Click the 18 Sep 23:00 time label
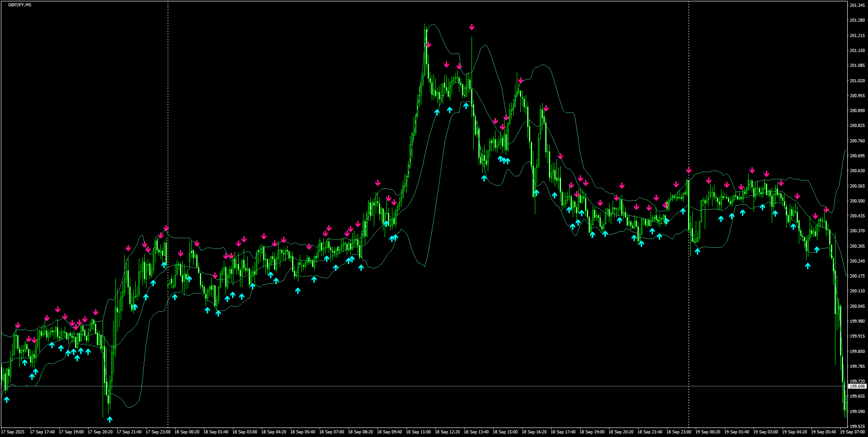The width and height of the screenshot is (868, 437). click(x=679, y=432)
